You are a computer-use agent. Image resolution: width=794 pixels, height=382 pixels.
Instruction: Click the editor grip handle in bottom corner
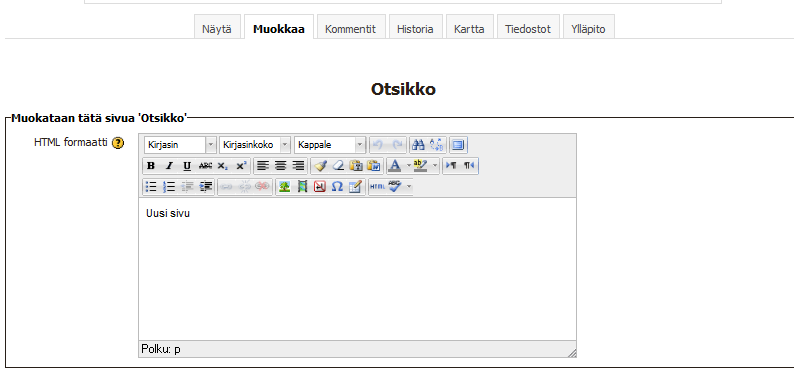click(x=572, y=353)
